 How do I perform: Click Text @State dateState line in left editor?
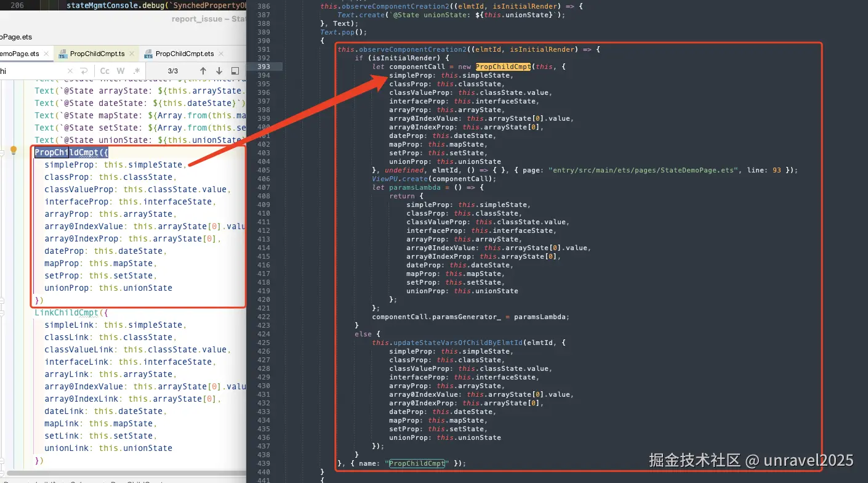tap(140, 103)
